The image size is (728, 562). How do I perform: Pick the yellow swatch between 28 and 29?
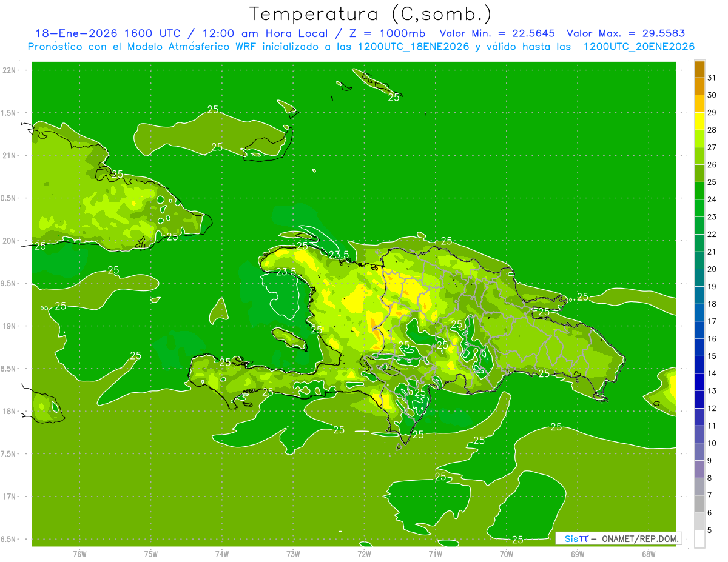[x=699, y=121]
